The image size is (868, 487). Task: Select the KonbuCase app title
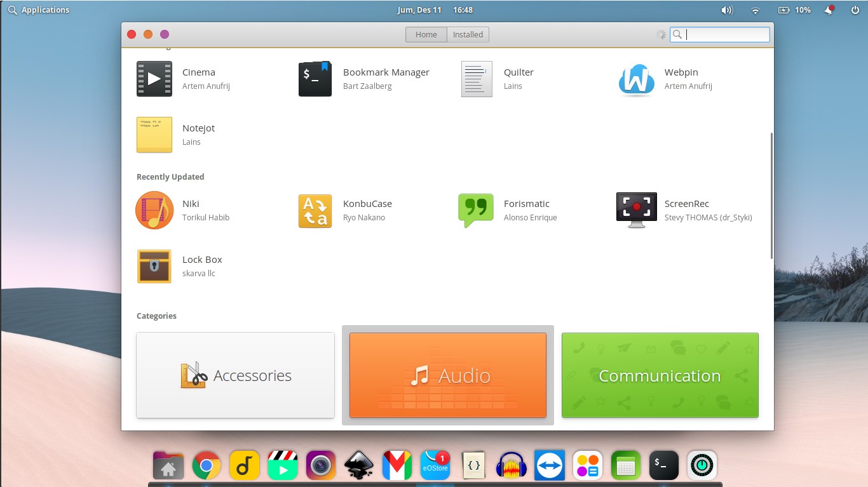tap(367, 204)
